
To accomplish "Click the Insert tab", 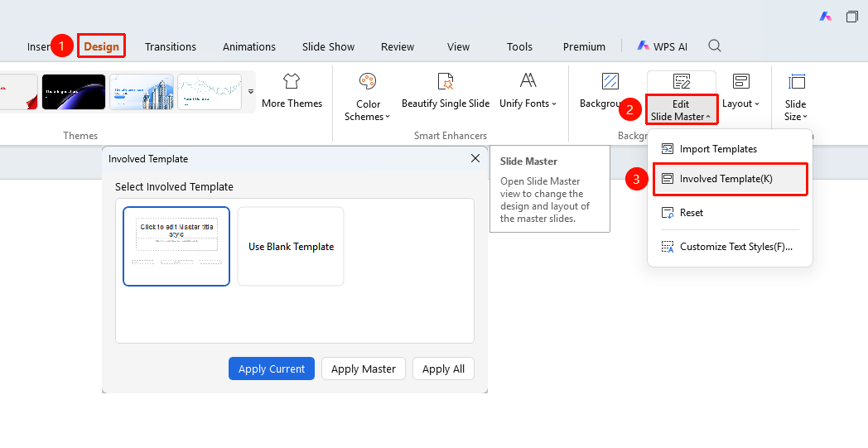I will coord(39,46).
